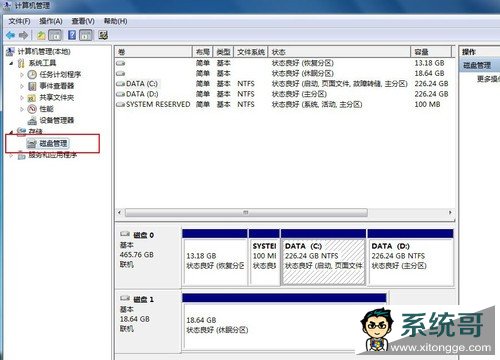Click the Up one level folder icon
Image resolution: width=500 pixels, height=360 pixels.
(41, 35)
